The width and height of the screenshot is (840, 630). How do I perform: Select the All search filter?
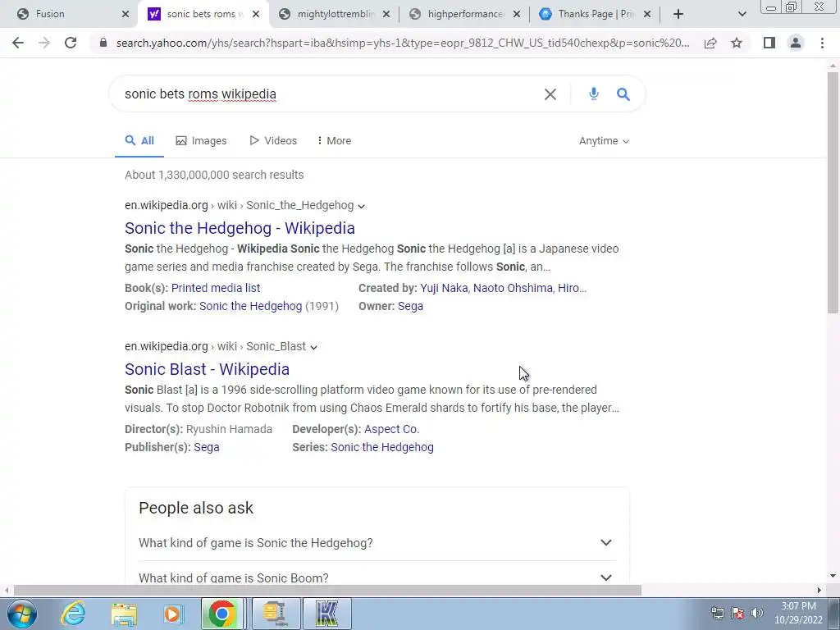139,141
